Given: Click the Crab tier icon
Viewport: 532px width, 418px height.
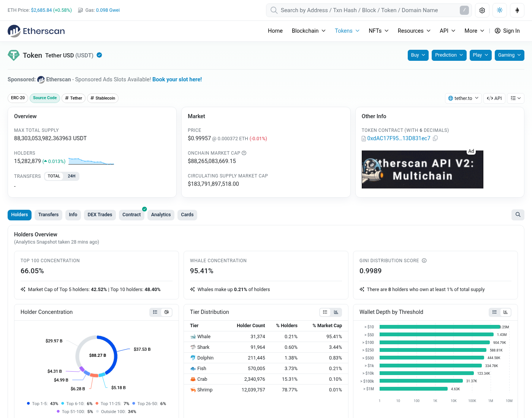Looking at the screenshot, I should 193,379.
